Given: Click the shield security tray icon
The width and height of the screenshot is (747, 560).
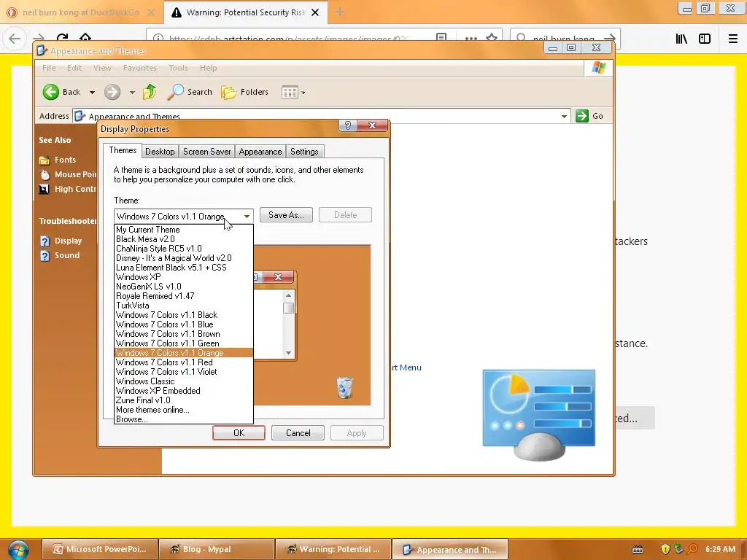Looking at the screenshot, I should [665, 549].
